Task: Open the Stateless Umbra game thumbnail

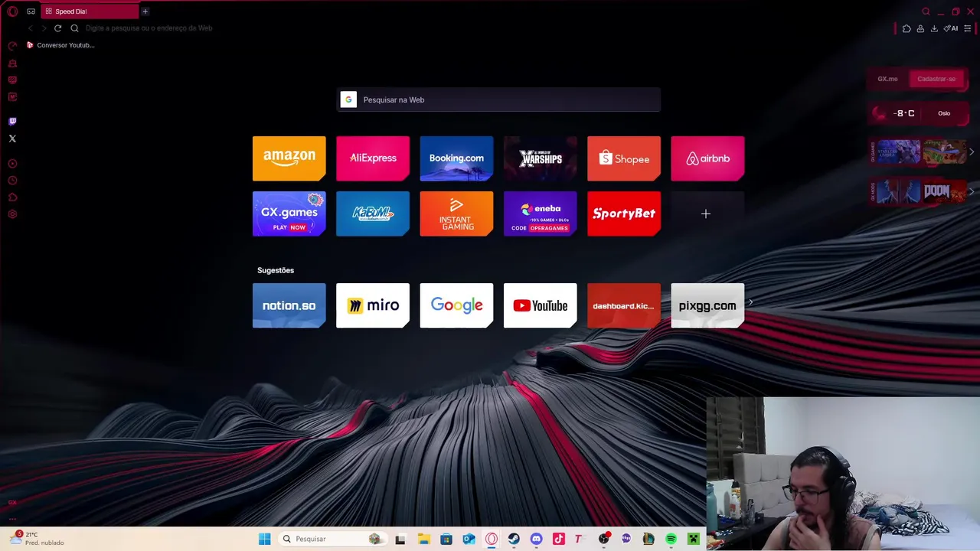Action: [897, 152]
